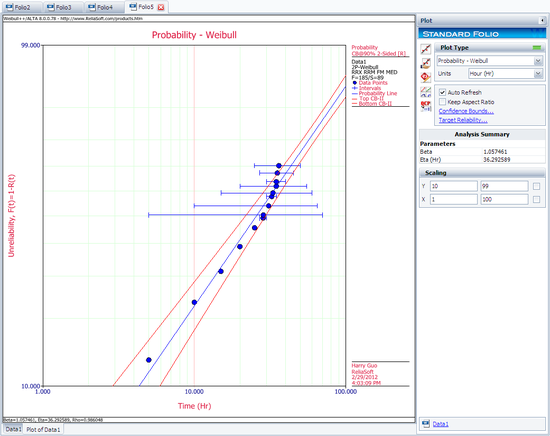Click the Data1 folio icon in bottom panel

point(425,424)
